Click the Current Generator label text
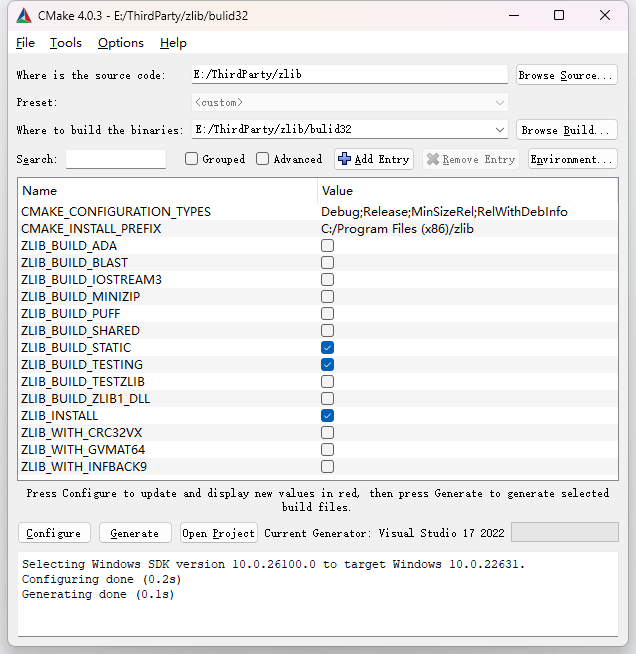This screenshot has width=636, height=654. (384, 533)
